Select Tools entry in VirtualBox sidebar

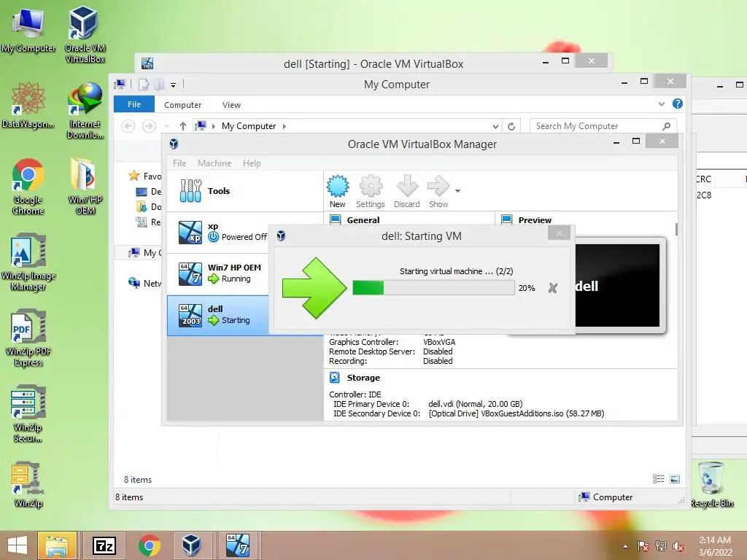(245, 191)
